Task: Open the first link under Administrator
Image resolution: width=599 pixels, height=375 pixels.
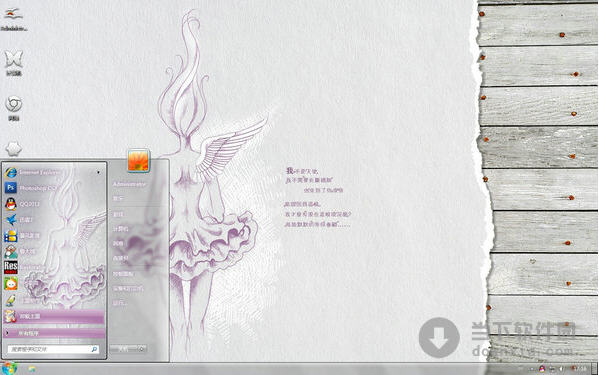Action: pyautogui.click(x=118, y=199)
